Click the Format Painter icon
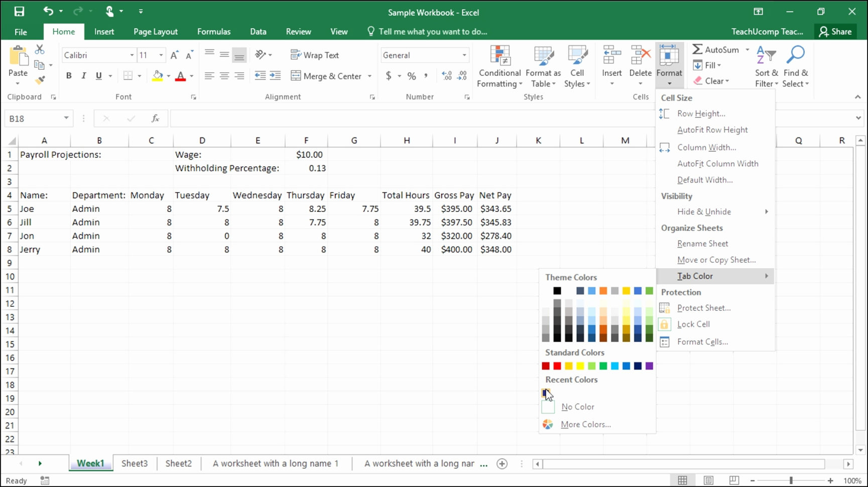The height and width of the screenshot is (487, 868). click(x=40, y=80)
